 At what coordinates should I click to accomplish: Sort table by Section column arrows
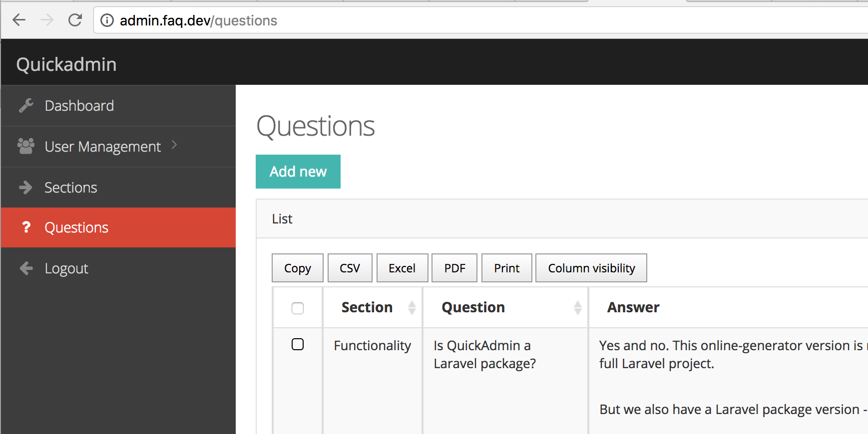(x=412, y=307)
